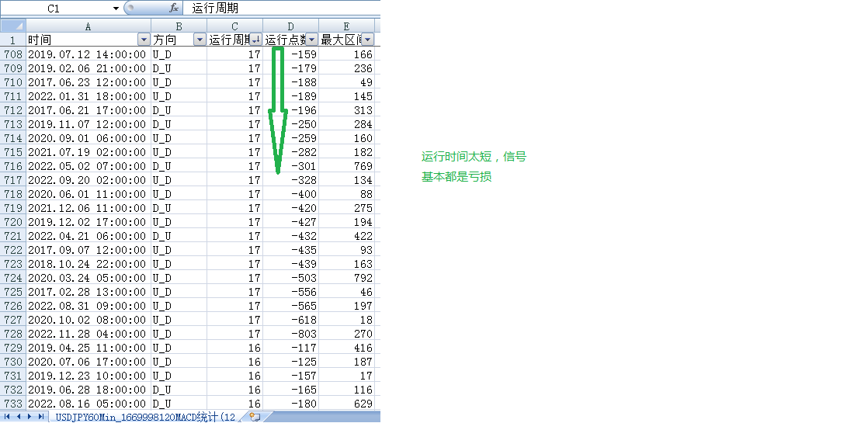Click the 16 period cell in row 730
The image size is (868, 430).
tap(234, 362)
